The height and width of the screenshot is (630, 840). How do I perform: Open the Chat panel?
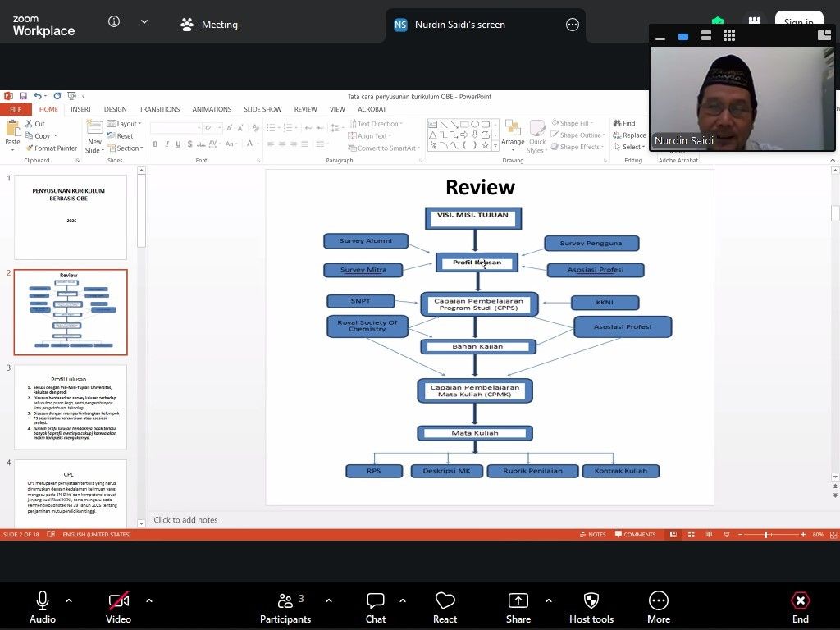[376, 601]
